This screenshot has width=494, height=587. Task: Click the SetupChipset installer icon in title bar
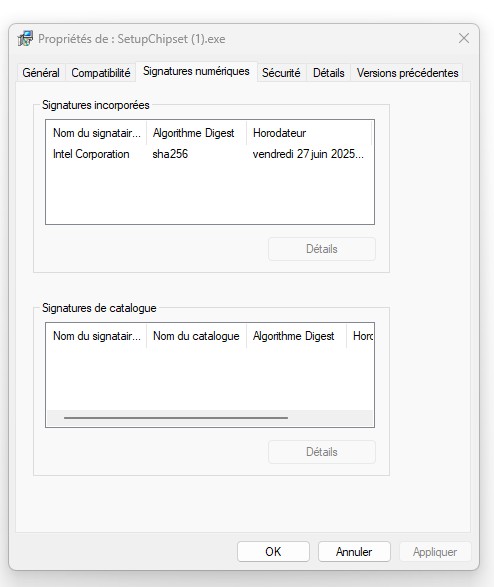pyautogui.click(x=25, y=39)
